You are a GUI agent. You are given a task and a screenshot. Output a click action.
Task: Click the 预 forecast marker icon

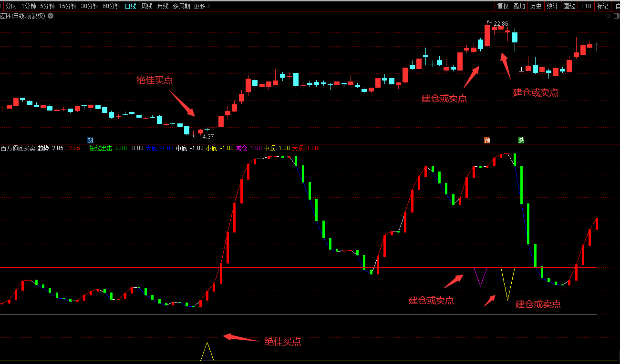coord(487,140)
